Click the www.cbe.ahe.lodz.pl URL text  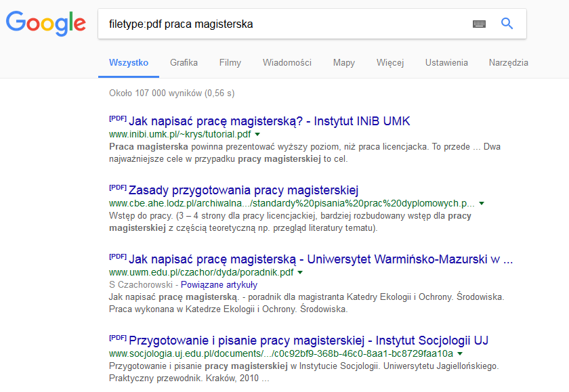coord(292,203)
